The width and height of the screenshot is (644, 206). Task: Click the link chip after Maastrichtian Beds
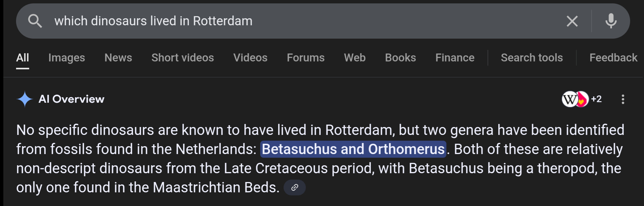tap(294, 187)
